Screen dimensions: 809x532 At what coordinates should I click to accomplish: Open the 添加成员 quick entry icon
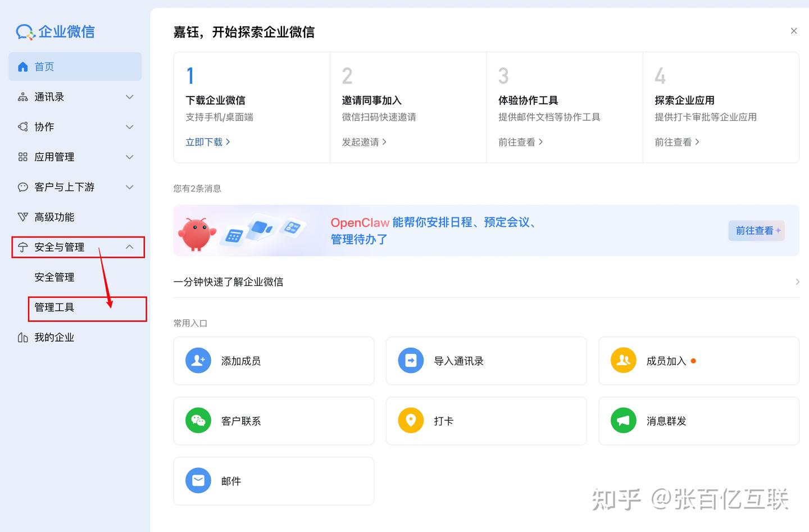click(198, 360)
